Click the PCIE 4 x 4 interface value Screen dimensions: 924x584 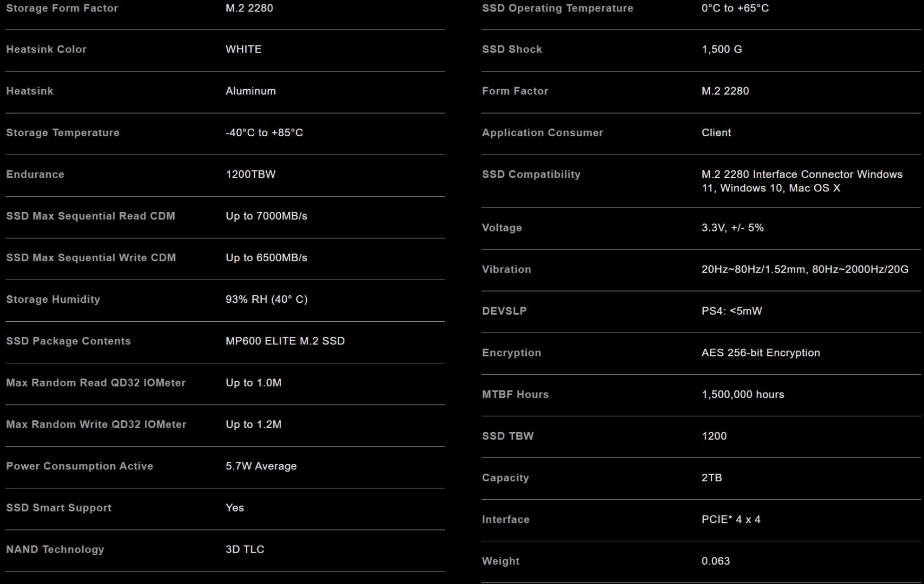click(x=731, y=519)
